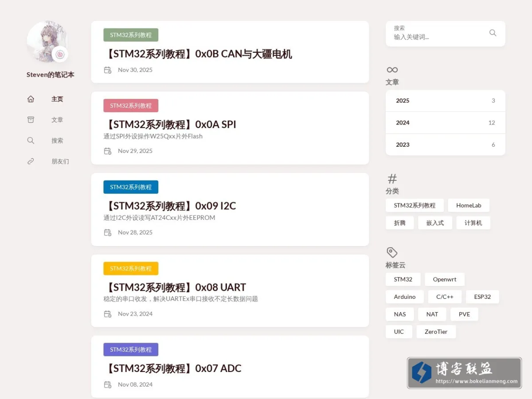This screenshot has width=532, height=399.
Task: Click NAS tag
Action: [399, 314]
